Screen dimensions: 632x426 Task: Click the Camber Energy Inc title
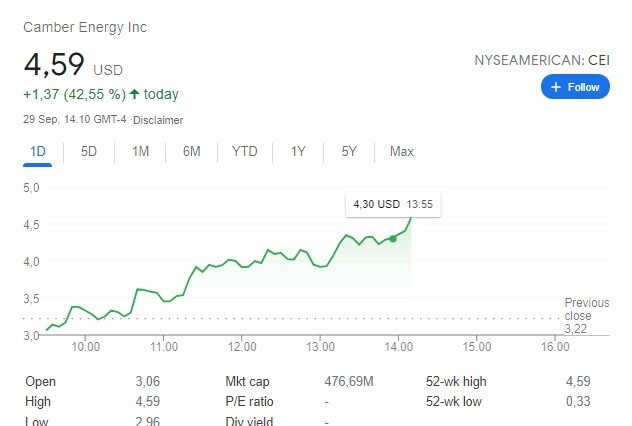85,27
